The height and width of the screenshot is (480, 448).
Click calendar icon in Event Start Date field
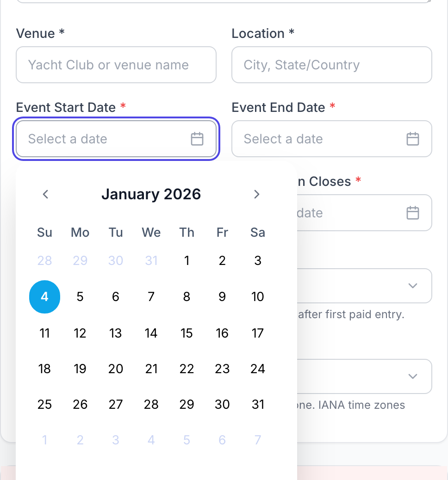197,139
